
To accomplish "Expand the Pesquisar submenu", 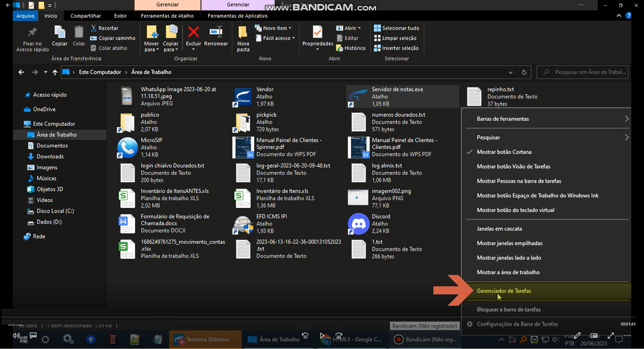I will pos(547,137).
